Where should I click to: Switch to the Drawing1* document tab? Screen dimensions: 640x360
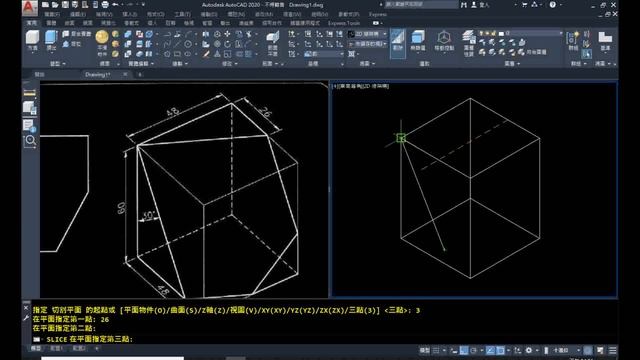pos(98,75)
